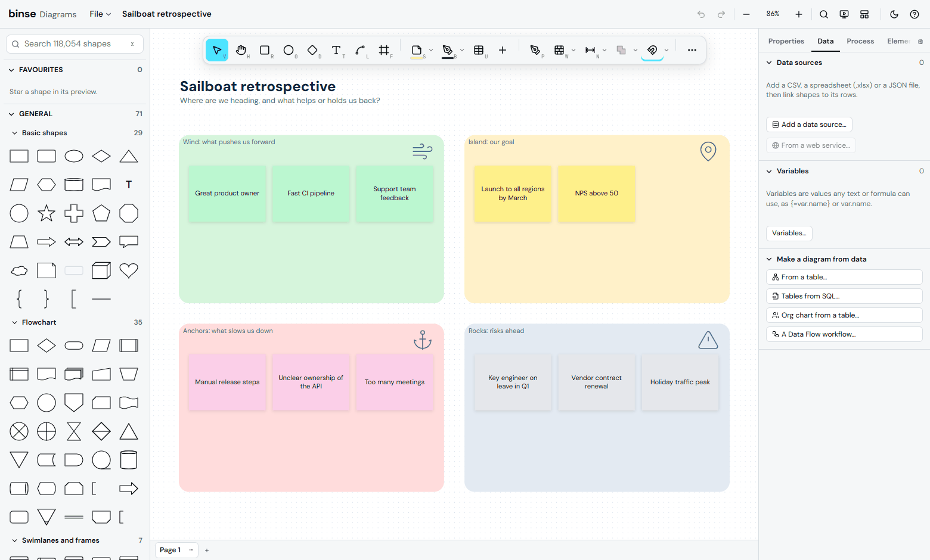Open the sticky note color dropdown arrow
The image size is (930, 560).
(x=431, y=50)
